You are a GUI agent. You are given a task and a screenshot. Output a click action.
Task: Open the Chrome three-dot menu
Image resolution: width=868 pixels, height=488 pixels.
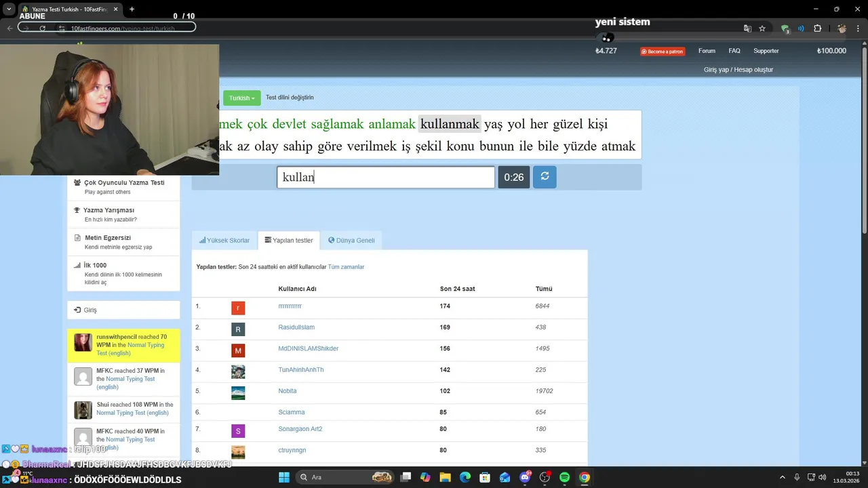[858, 28]
